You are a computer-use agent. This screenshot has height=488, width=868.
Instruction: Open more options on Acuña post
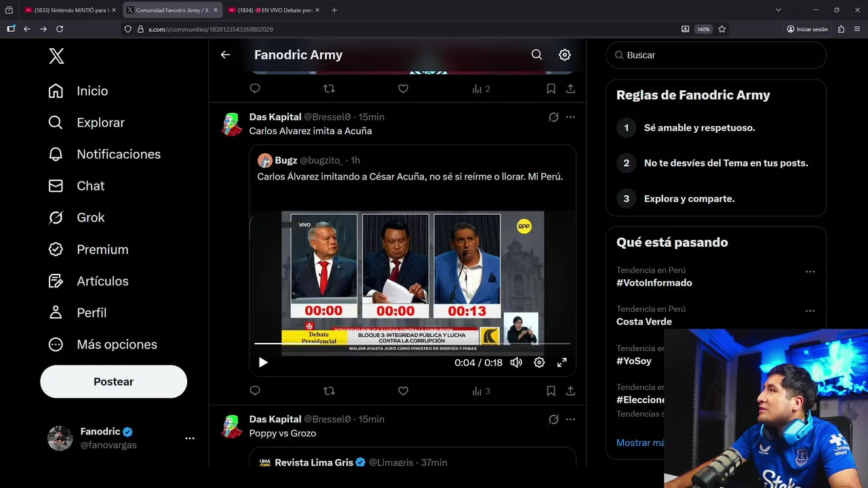pos(570,117)
